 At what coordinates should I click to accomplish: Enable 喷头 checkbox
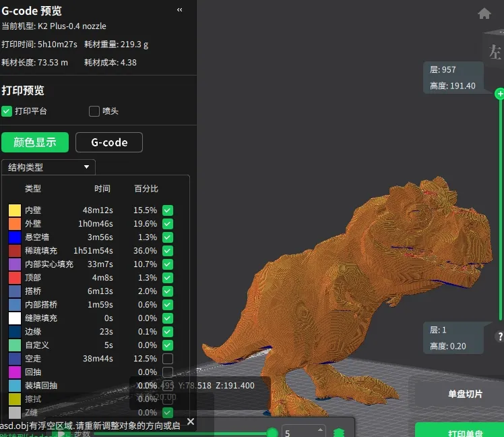(x=94, y=111)
